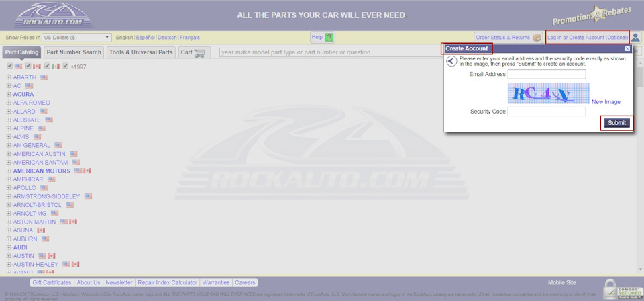Click the Help button

point(323,38)
